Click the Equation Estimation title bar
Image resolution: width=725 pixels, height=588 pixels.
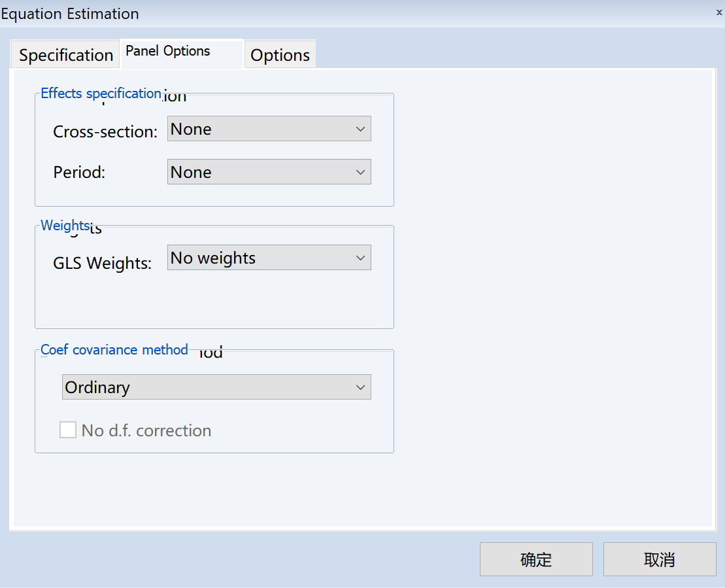coord(327,13)
